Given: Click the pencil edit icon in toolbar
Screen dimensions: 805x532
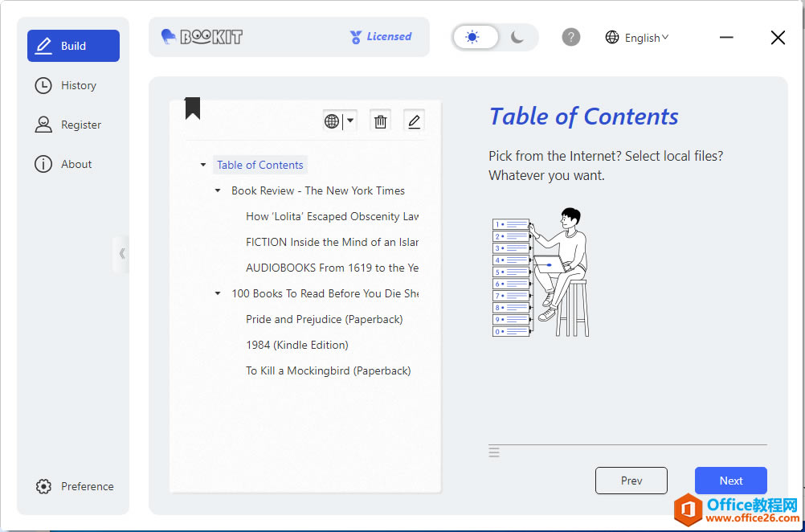Looking at the screenshot, I should point(414,121).
